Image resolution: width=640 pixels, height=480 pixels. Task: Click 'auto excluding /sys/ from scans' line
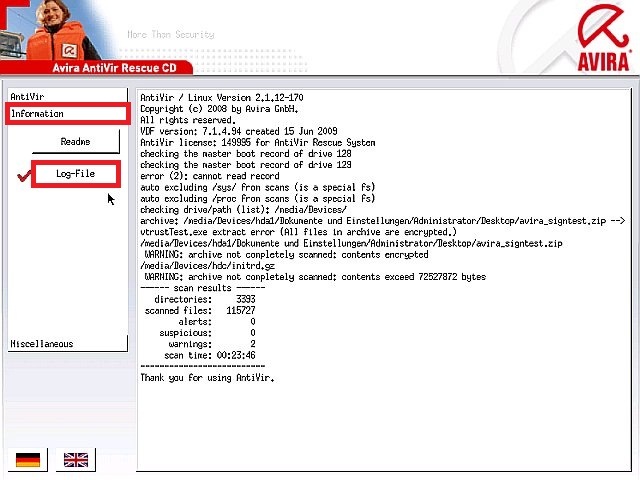[x=258, y=187]
